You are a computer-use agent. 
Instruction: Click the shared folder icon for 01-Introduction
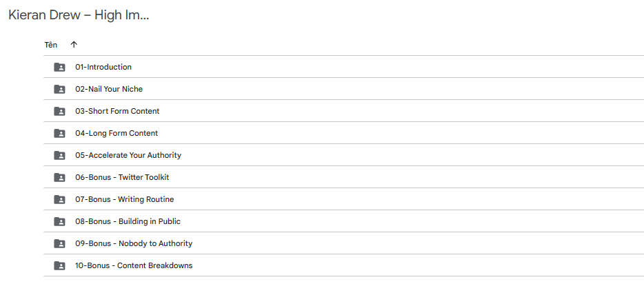59,68
